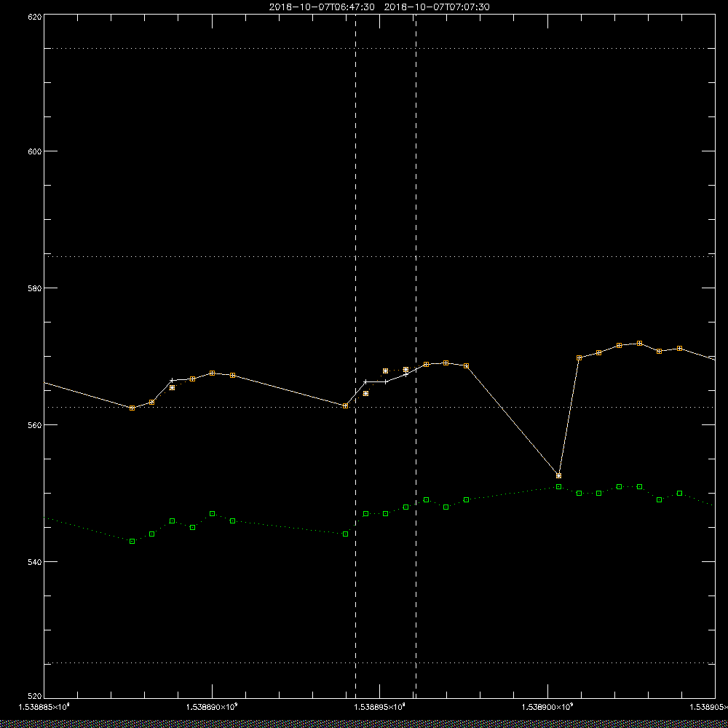Click the lowest orange marker between the dashed lines
Viewport: 728px width, 728px height.
[x=366, y=394]
